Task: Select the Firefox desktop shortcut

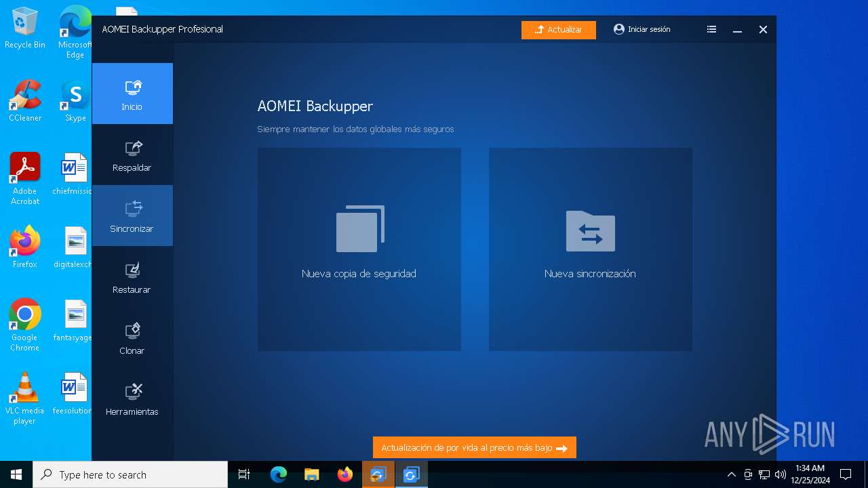Action: (x=25, y=247)
